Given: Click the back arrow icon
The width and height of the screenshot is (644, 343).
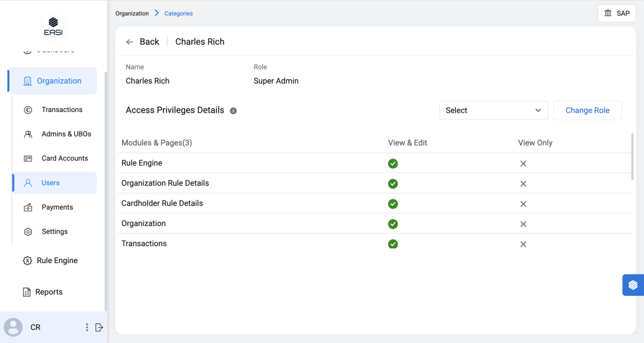Looking at the screenshot, I should [x=130, y=42].
